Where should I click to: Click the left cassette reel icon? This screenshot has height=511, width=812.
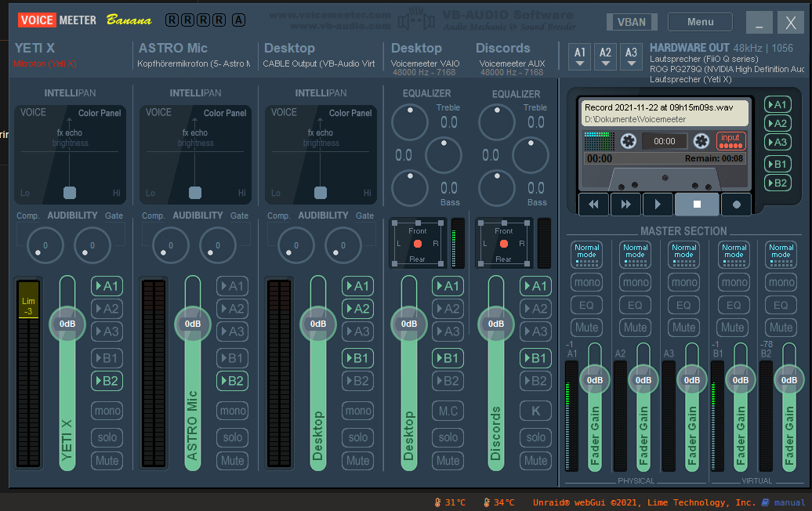pos(628,141)
